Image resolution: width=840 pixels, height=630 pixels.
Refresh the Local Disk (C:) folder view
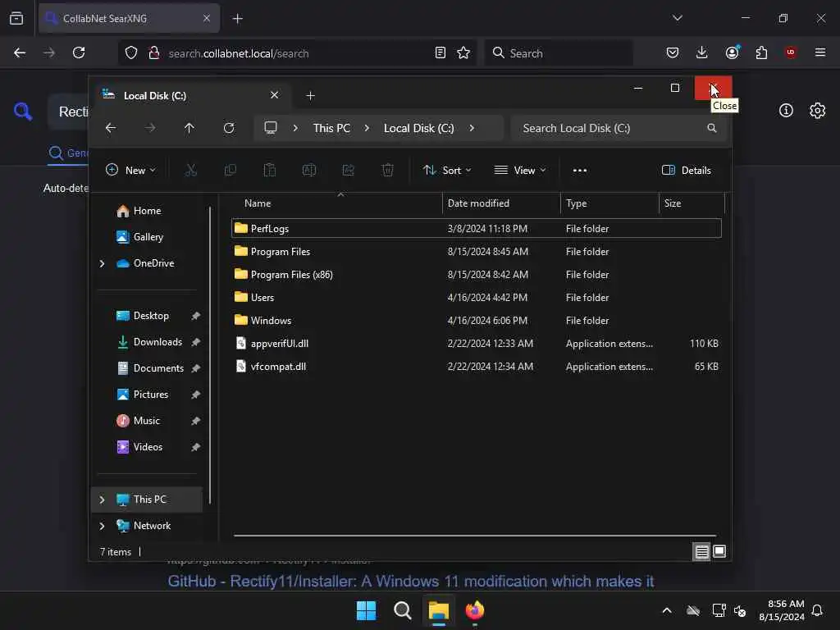pyautogui.click(x=229, y=128)
